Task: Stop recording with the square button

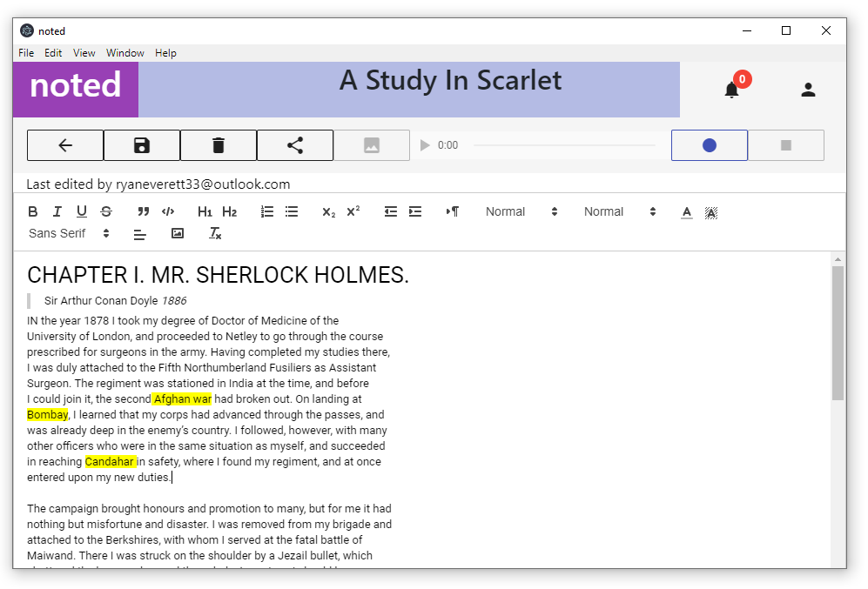Action: 786,145
